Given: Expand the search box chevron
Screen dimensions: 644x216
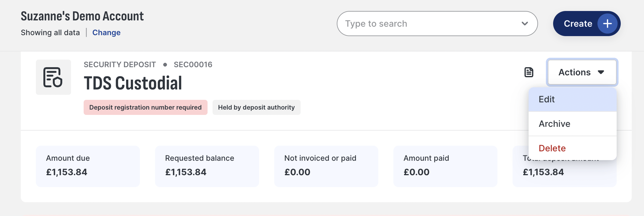Looking at the screenshot, I should 525,24.
